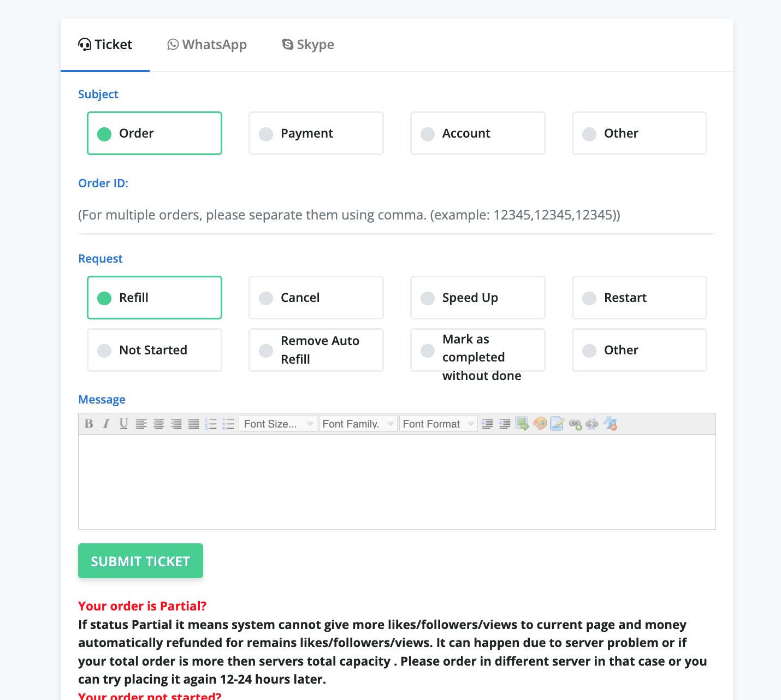781x700 pixels.
Task: Click the insert image icon
Action: (x=523, y=424)
